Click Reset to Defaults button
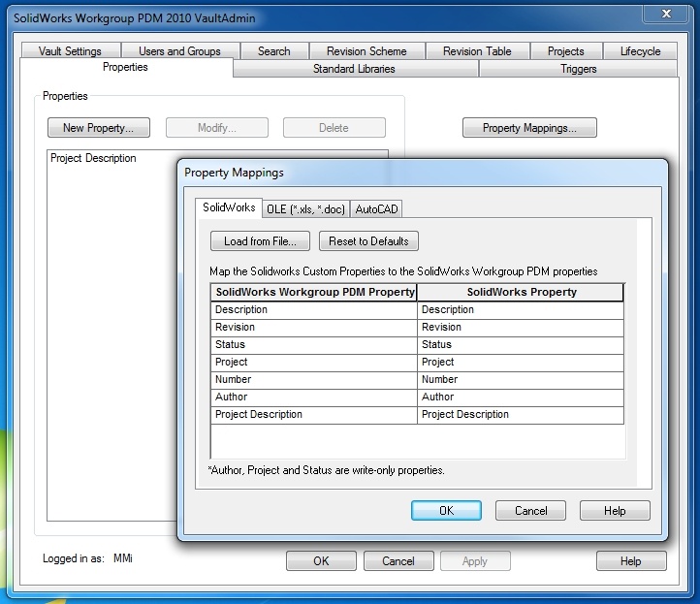The width and height of the screenshot is (700, 604). 368,241
